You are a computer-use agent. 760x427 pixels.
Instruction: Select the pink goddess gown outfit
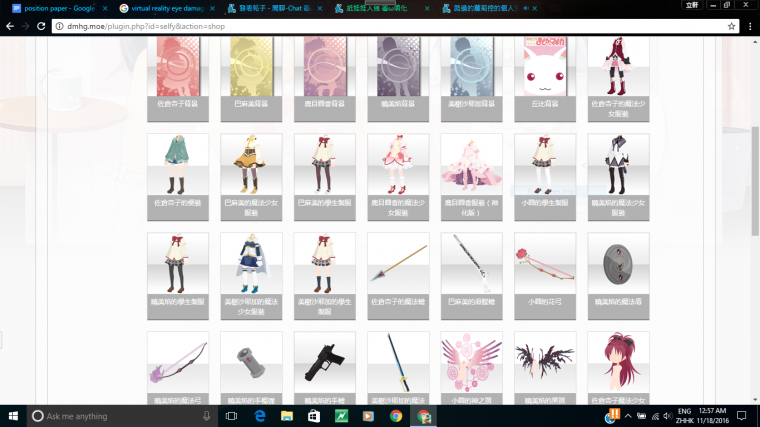coord(472,177)
